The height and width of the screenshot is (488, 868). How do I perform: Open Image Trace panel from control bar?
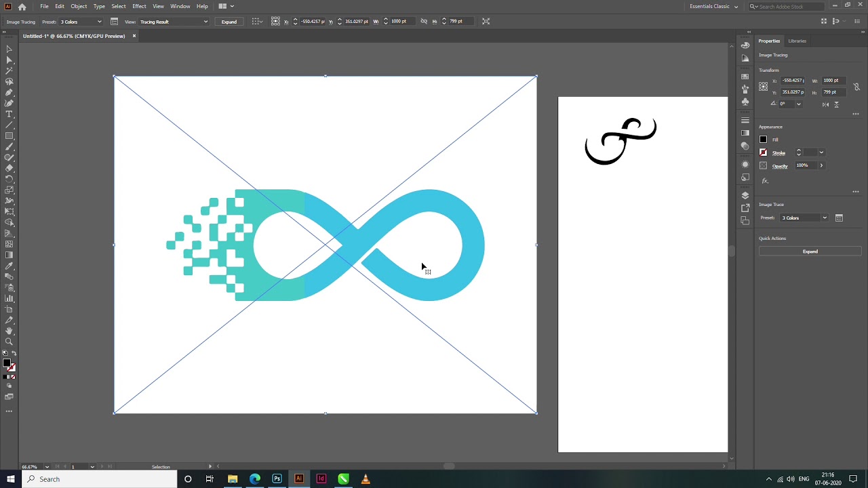114,22
